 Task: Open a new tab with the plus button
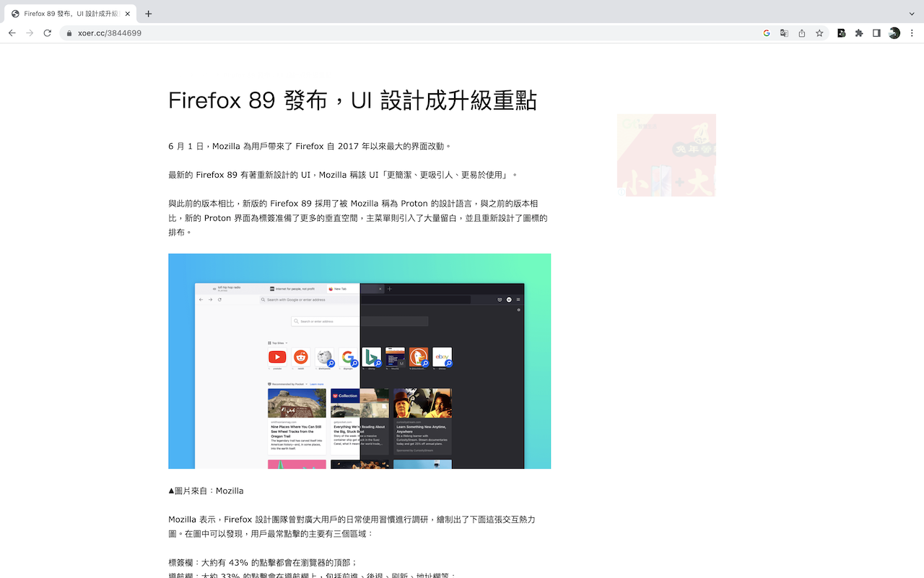[148, 13]
